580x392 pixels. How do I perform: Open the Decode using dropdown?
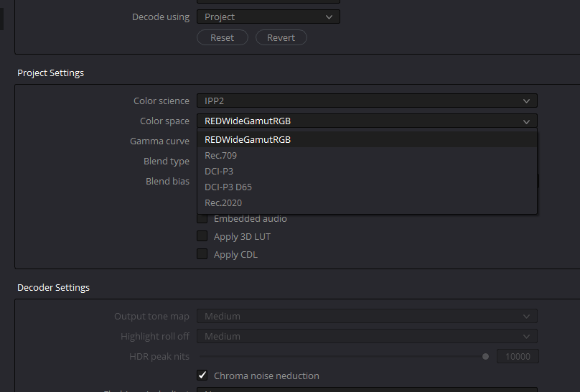[x=268, y=17]
